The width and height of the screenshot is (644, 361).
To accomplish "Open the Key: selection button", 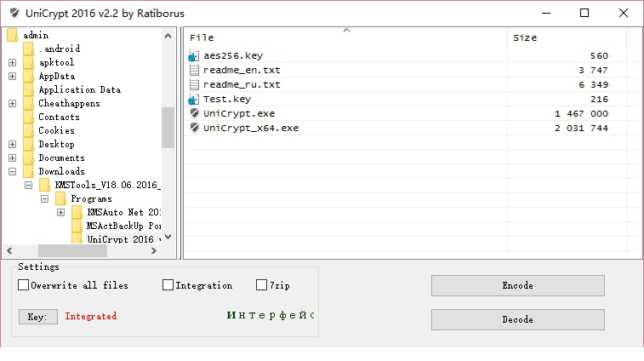I will coord(37,317).
